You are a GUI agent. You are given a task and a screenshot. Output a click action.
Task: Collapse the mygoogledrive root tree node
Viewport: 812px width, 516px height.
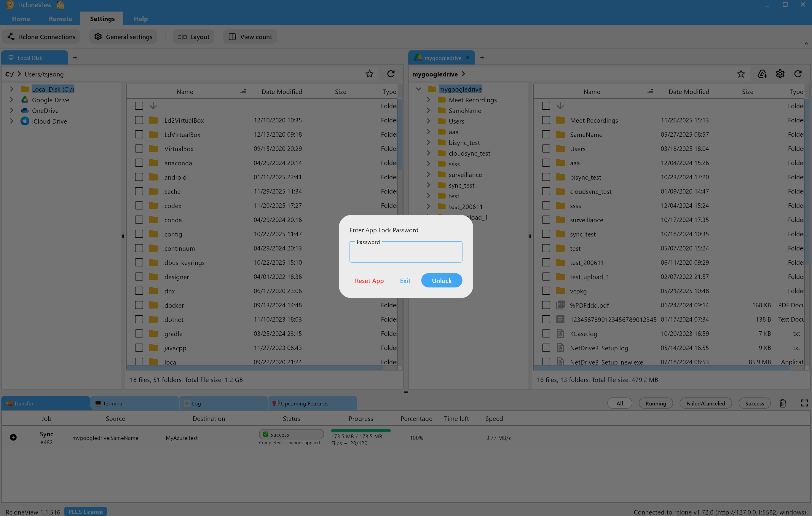[x=419, y=89]
